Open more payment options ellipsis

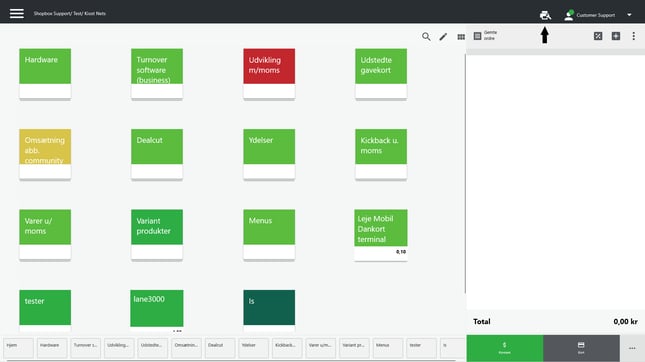coord(632,348)
